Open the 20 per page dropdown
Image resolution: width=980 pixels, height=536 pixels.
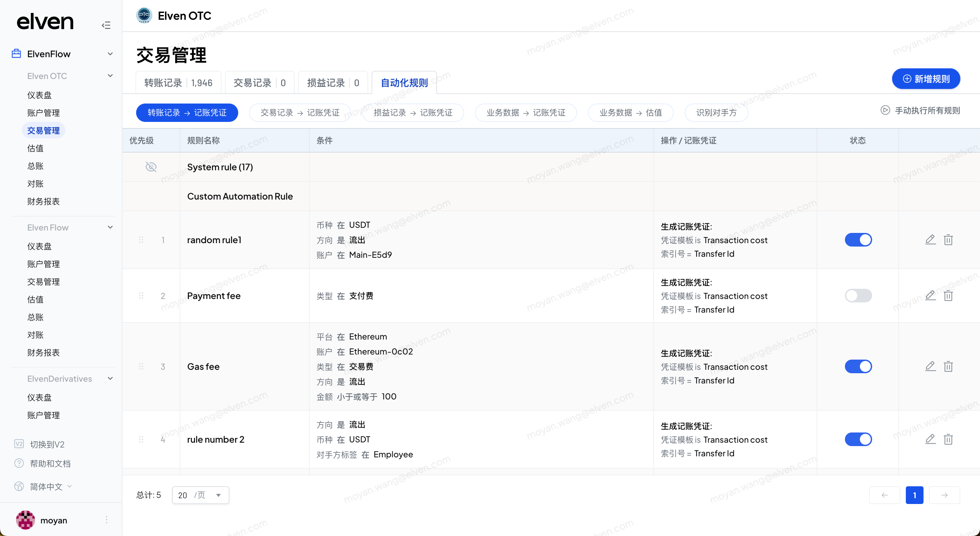click(200, 495)
